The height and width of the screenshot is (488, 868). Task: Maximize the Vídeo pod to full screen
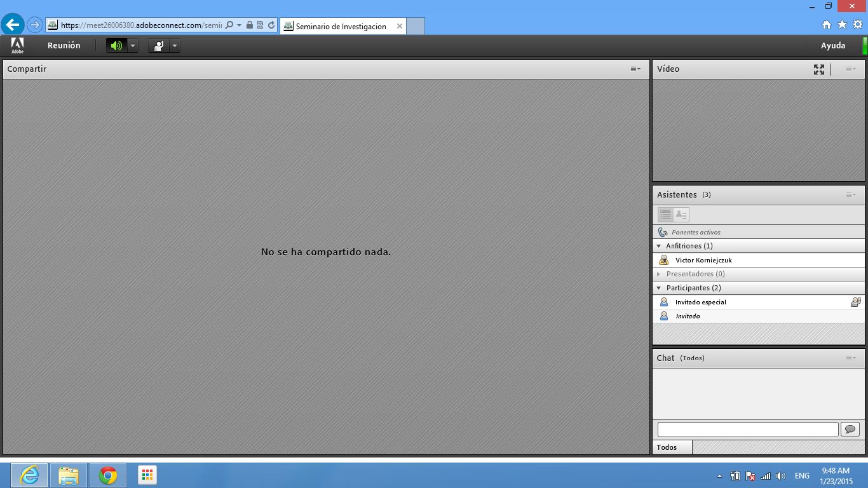coord(819,69)
